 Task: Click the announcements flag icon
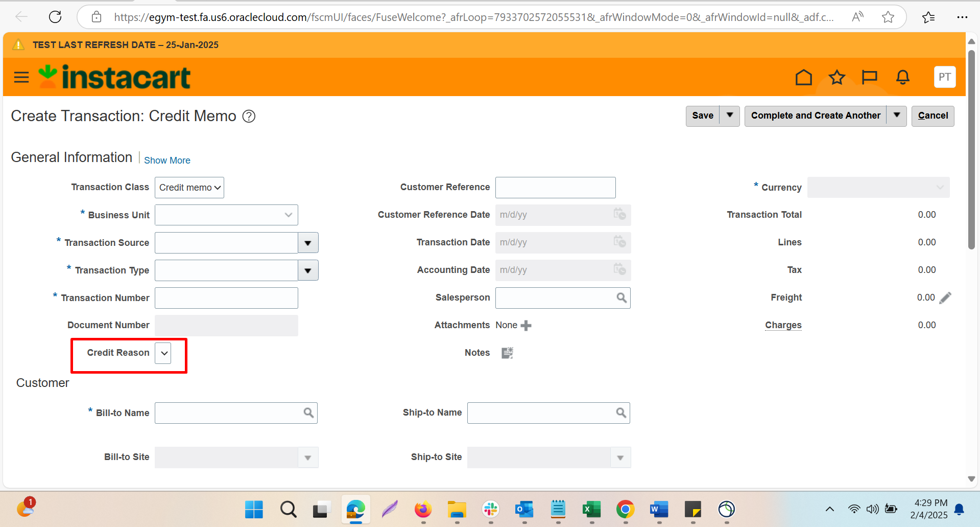869,77
